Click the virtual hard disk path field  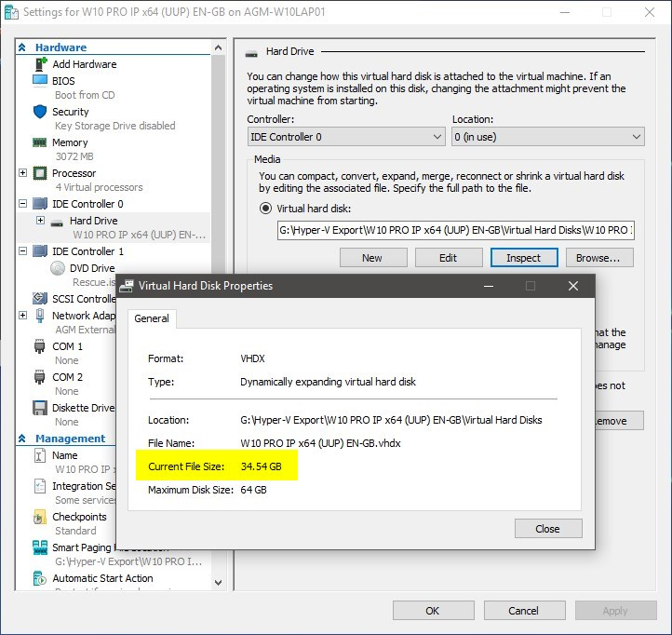click(455, 230)
